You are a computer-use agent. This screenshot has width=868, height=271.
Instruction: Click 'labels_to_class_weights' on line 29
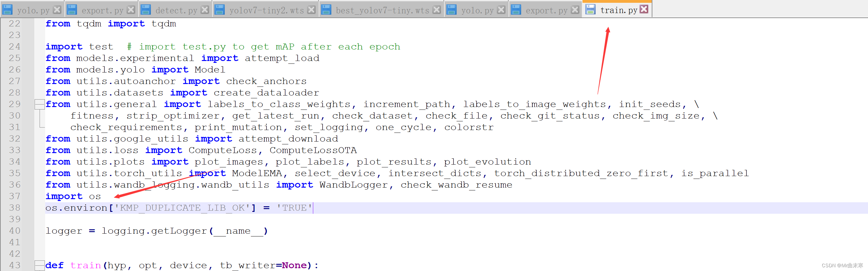[279, 104]
